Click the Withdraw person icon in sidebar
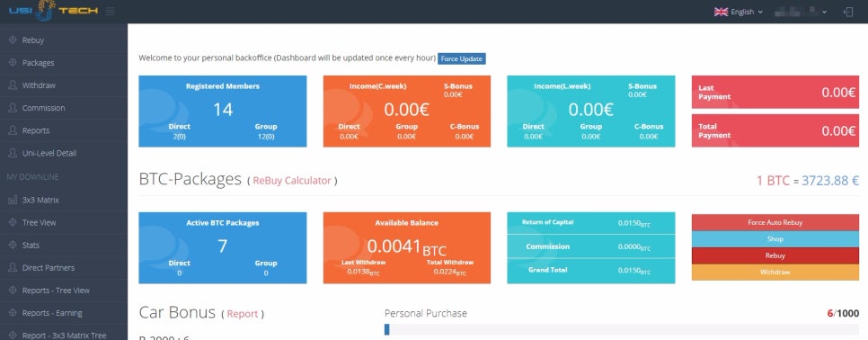 [13, 85]
